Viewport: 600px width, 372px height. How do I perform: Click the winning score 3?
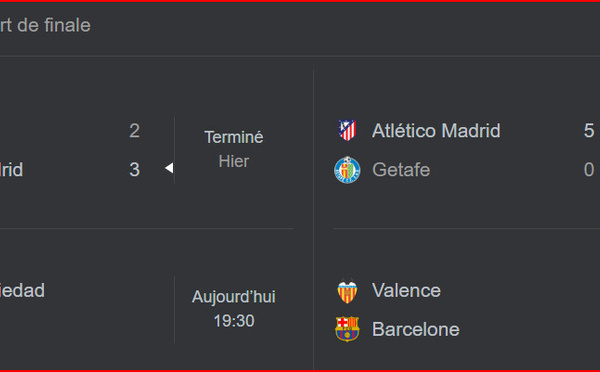pos(134,170)
